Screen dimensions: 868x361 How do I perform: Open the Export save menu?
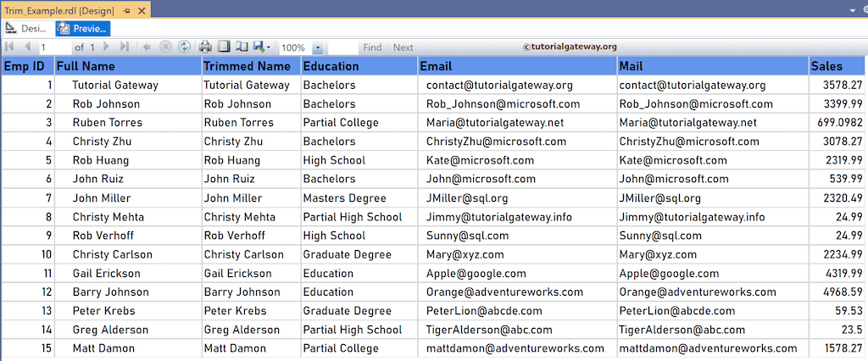pos(262,47)
